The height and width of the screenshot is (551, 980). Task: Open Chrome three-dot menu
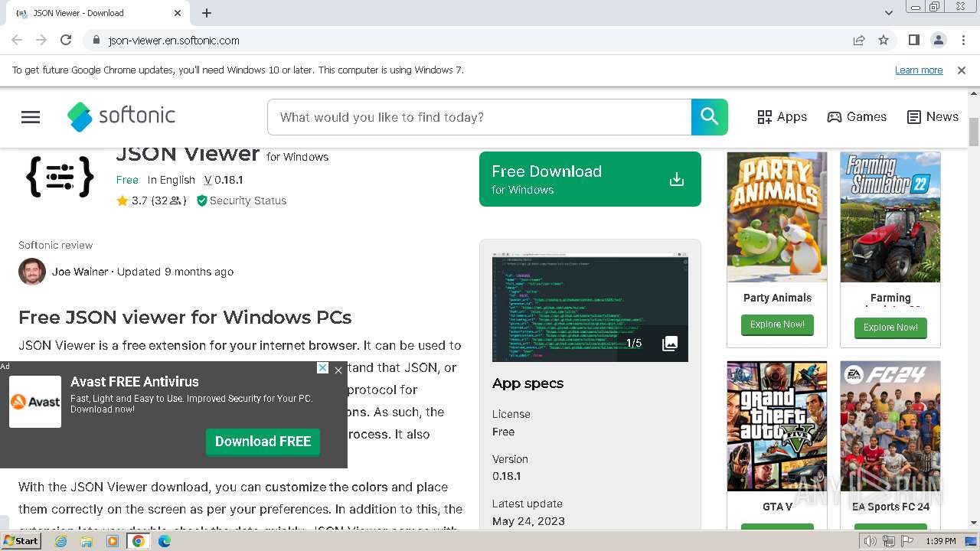[962, 40]
